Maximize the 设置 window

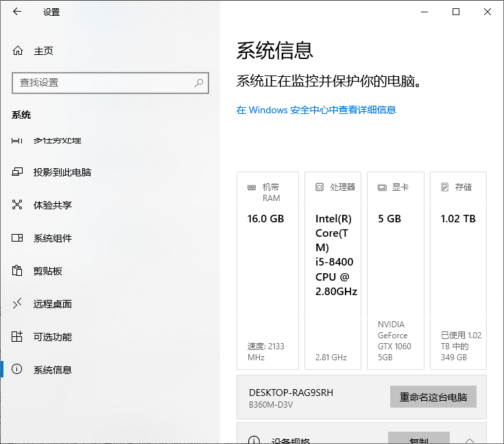click(456, 12)
